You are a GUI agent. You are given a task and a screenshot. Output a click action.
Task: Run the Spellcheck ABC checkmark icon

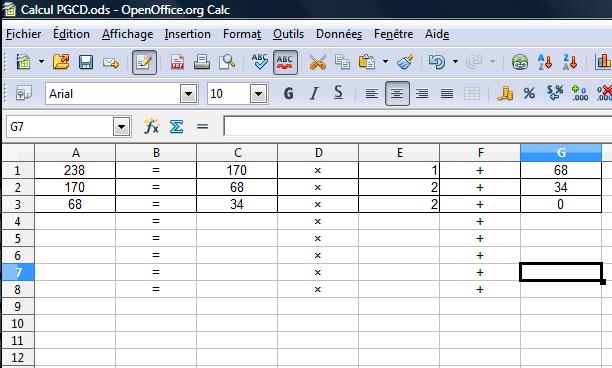coord(260,62)
